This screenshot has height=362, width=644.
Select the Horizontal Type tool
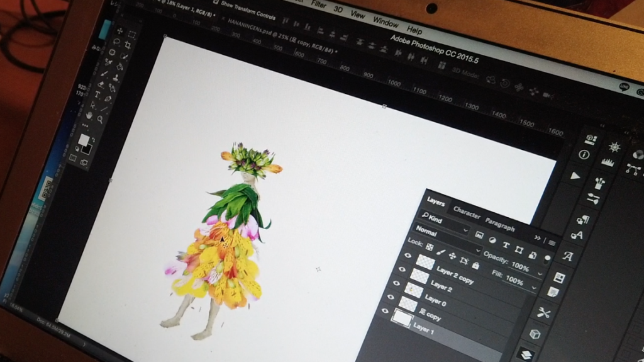97,94
